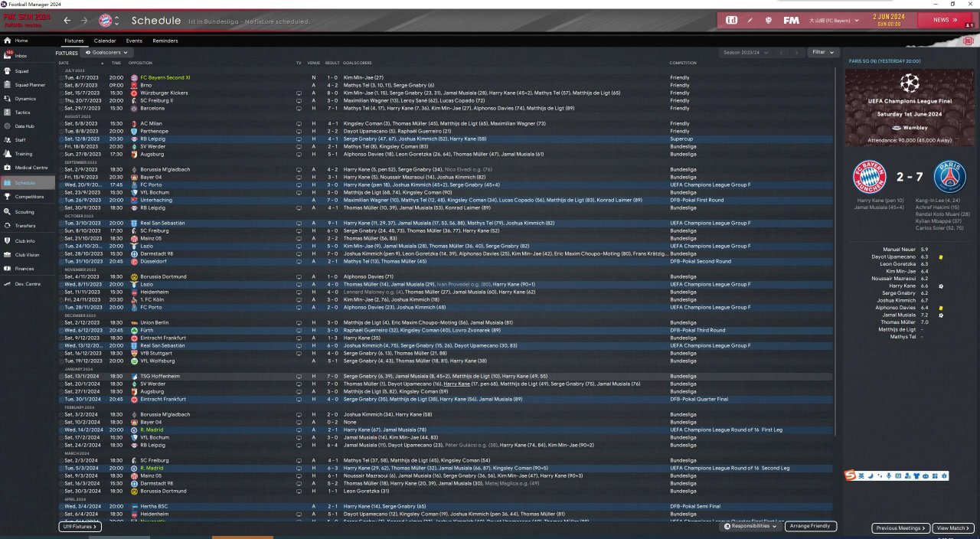Expand the manager profile (FC Bayern) dropdown
The height and width of the screenshot is (539, 980).
point(832,20)
